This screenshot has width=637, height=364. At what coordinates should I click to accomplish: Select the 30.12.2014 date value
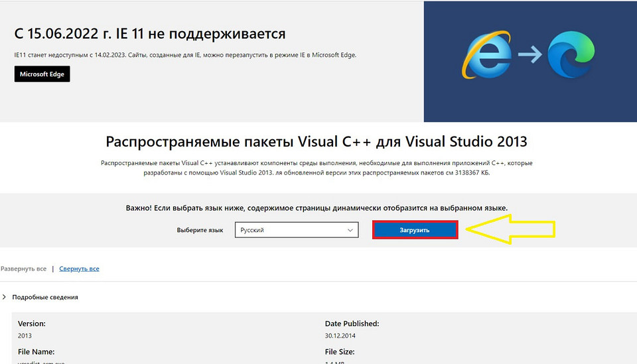340,335
